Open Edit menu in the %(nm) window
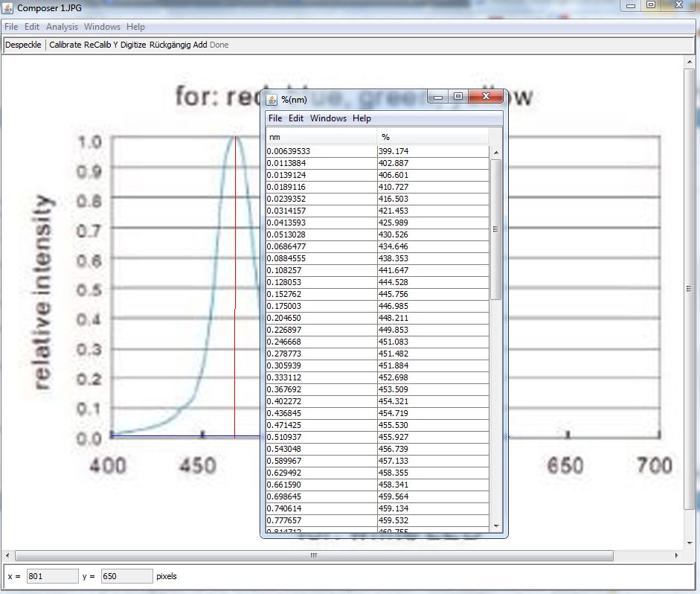 296,118
